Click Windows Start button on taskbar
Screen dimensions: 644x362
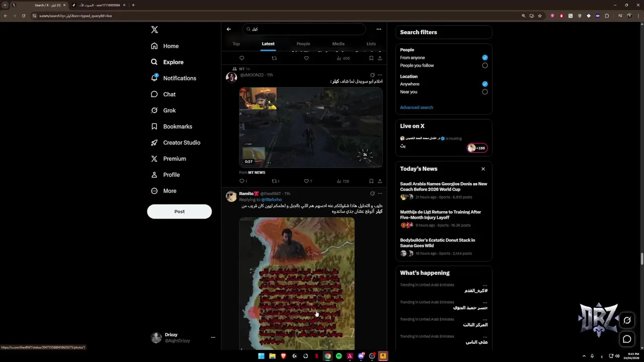point(261,356)
